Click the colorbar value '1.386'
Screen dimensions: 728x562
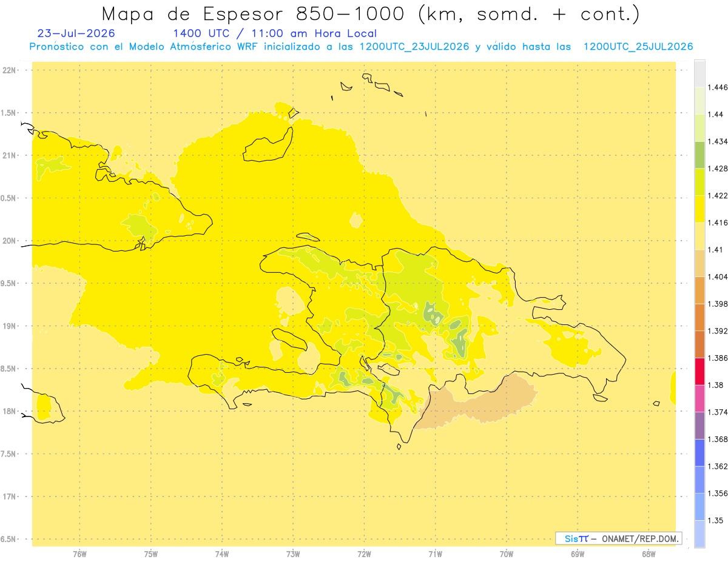[719, 358]
